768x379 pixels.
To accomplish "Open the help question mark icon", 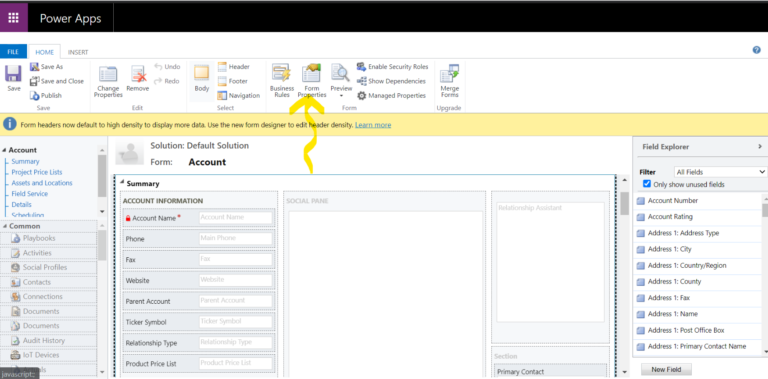I will (x=757, y=50).
